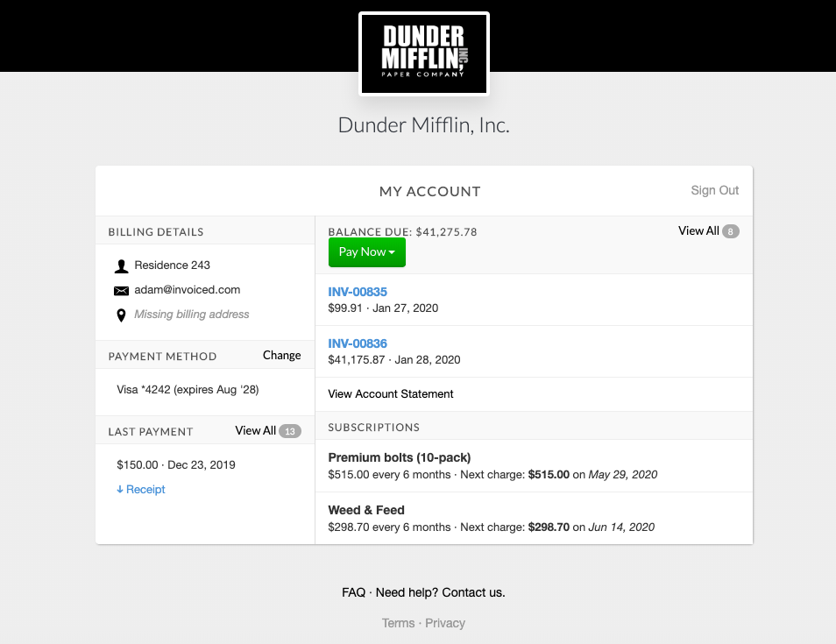Click the payments count badge showing 13
The image size is (836, 644).
(x=290, y=431)
